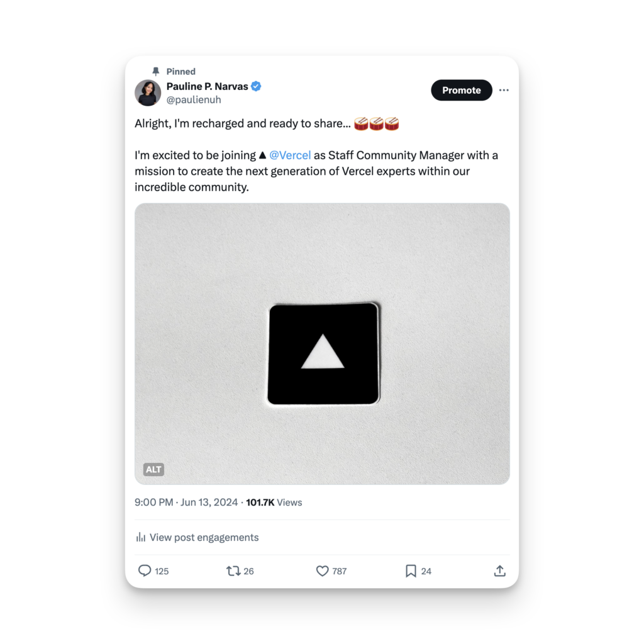Open the Pauline P. Narvas display name
This screenshot has width=644, height=644.
point(207,87)
